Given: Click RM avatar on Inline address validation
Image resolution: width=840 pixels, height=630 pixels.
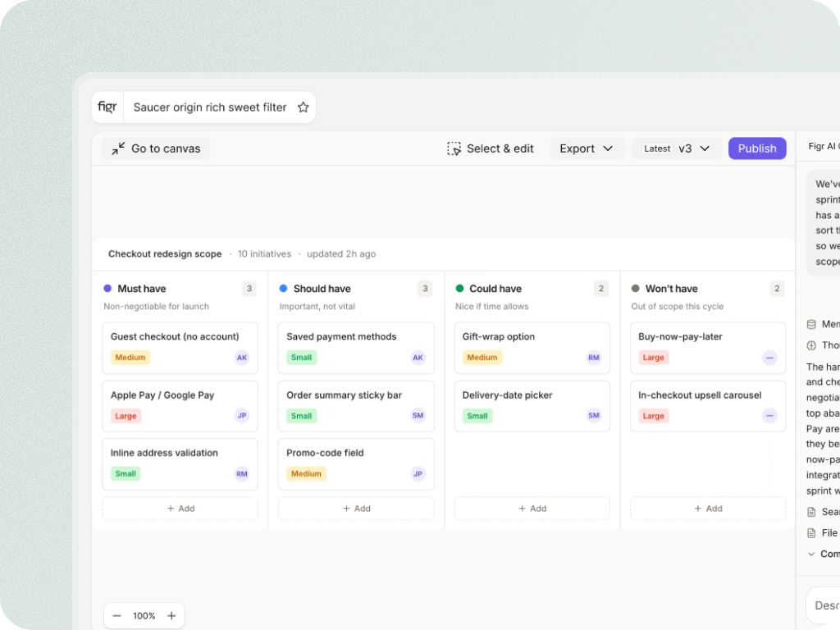Looking at the screenshot, I should (x=242, y=473).
